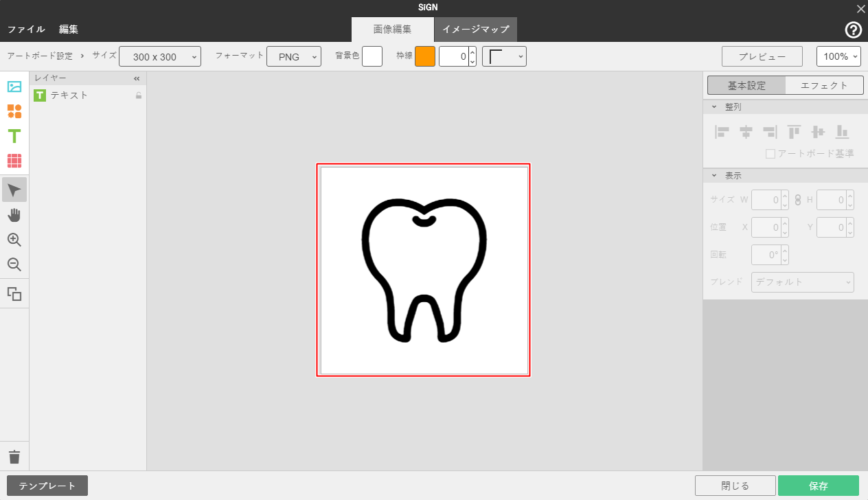Collapse the 表示 section
The image size is (868, 500).
pyautogui.click(x=714, y=175)
